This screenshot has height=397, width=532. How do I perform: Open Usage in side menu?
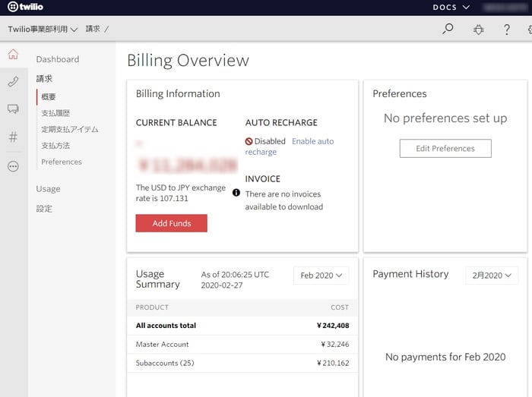pos(48,189)
